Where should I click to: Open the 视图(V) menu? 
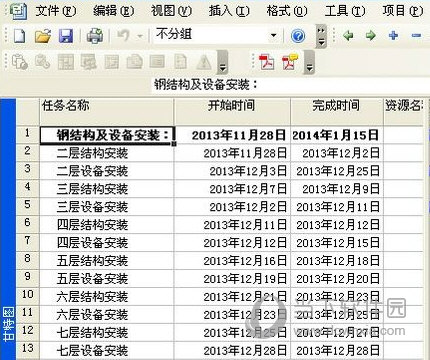pyautogui.click(x=171, y=11)
